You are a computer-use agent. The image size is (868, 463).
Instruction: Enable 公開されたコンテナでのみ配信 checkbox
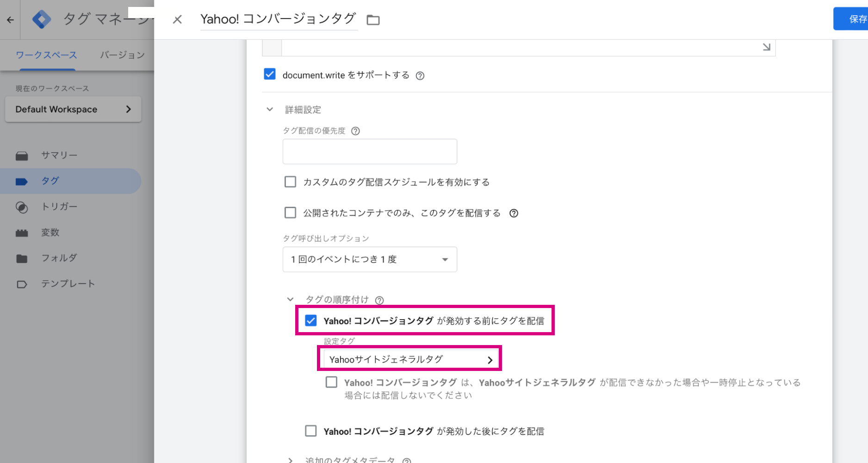coord(290,212)
